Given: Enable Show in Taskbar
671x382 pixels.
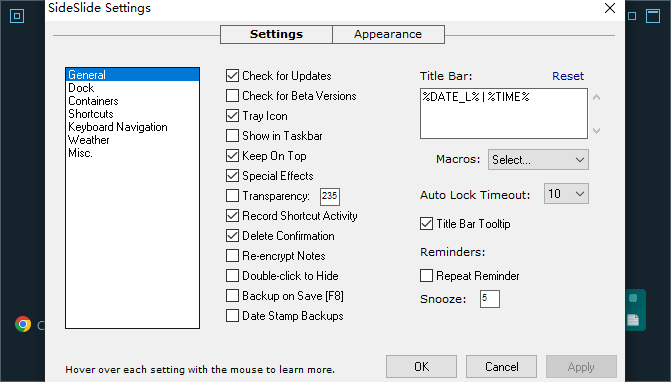Looking at the screenshot, I should pos(232,136).
